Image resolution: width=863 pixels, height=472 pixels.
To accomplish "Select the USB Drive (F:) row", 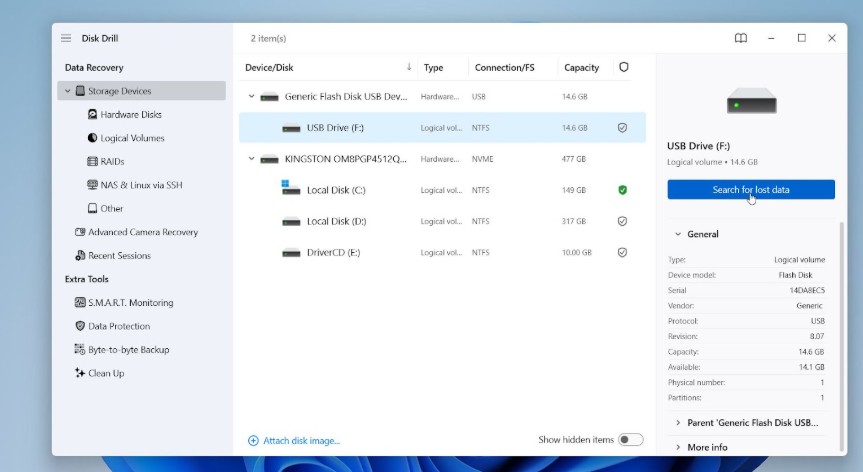I will coord(442,128).
